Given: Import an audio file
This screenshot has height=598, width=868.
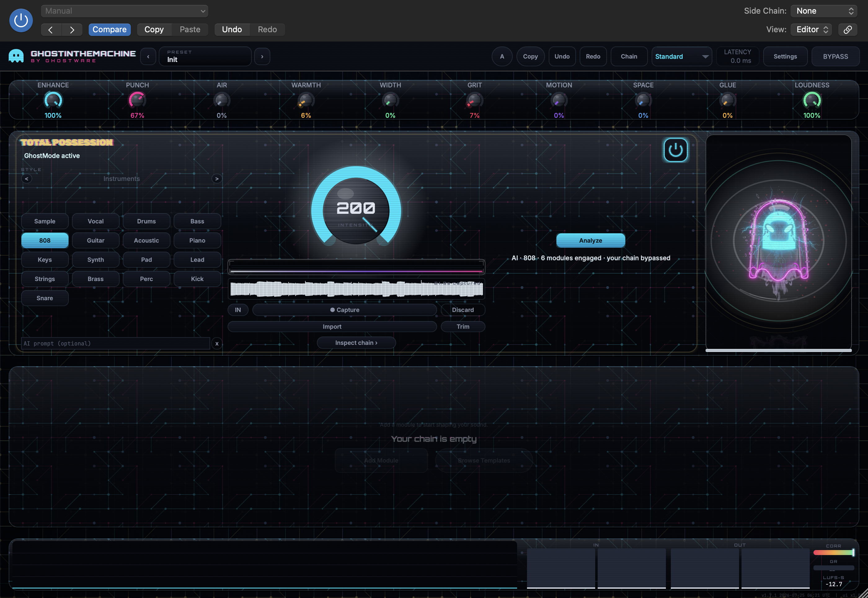Looking at the screenshot, I should click(x=332, y=327).
